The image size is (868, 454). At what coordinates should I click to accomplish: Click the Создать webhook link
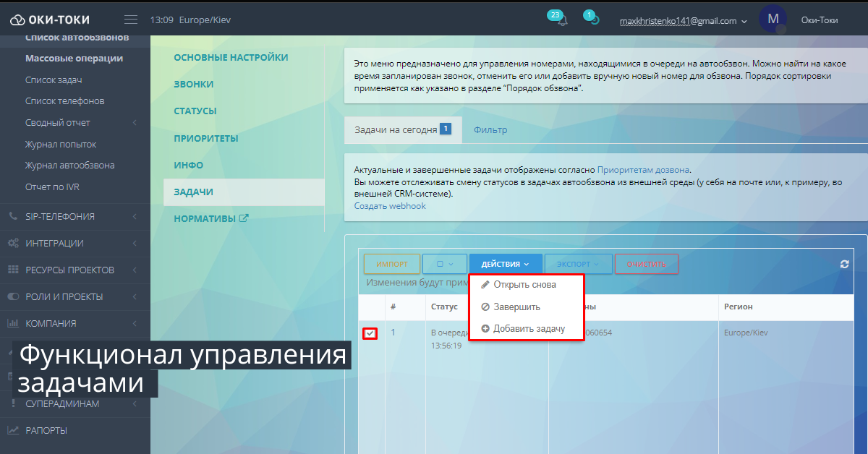(x=389, y=205)
